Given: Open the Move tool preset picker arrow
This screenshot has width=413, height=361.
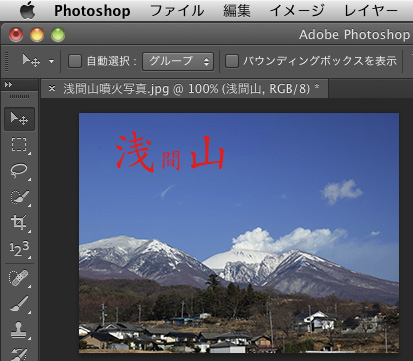Looking at the screenshot, I should [51, 61].
